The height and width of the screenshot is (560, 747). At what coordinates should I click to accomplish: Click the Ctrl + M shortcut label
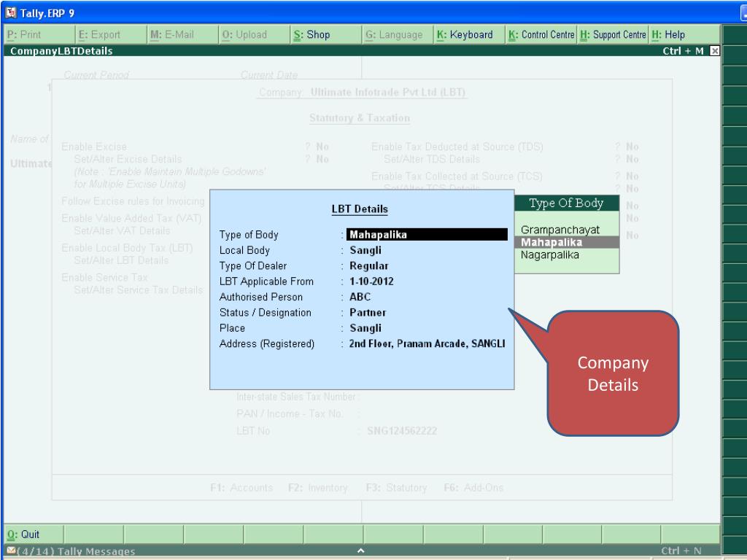[683, 51]
